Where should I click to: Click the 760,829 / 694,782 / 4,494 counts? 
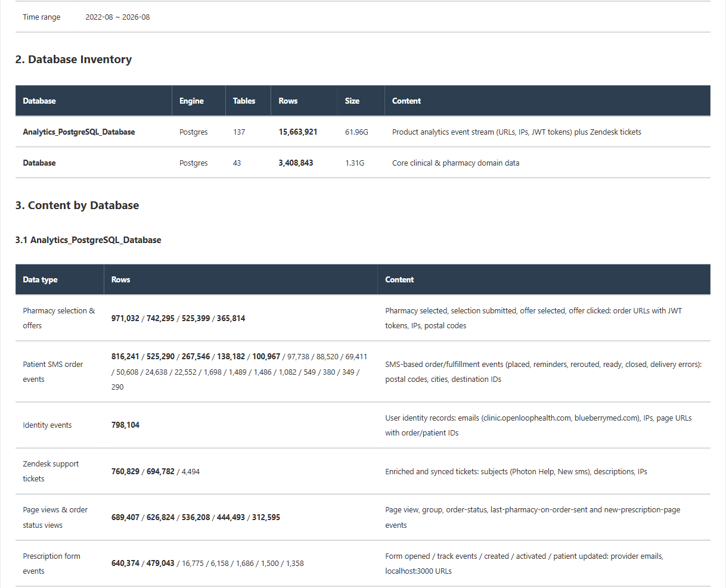pyautogui.click(x=156, y=471)
